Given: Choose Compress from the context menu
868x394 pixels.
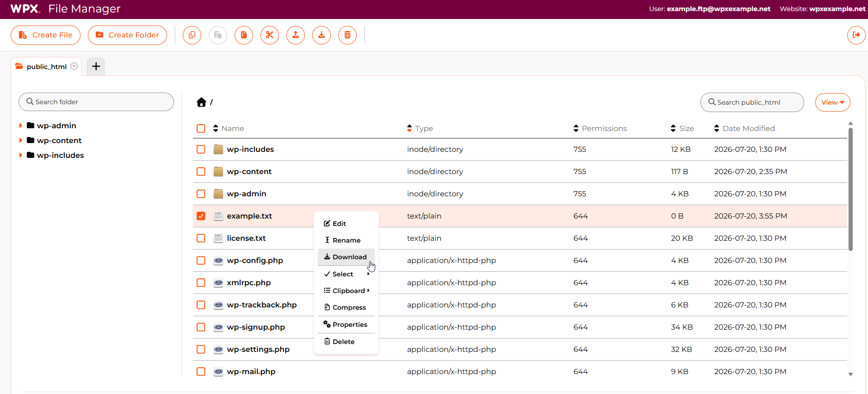Looking at the screenshot, I should click(346, 307).
